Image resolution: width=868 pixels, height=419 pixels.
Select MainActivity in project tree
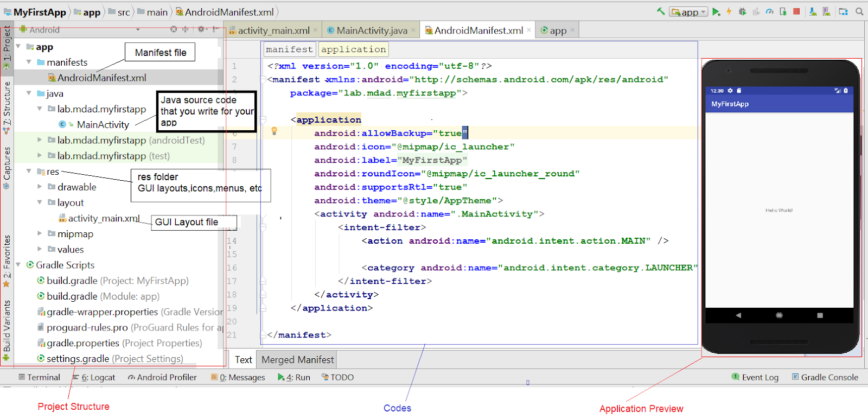(x=103, y=125)
